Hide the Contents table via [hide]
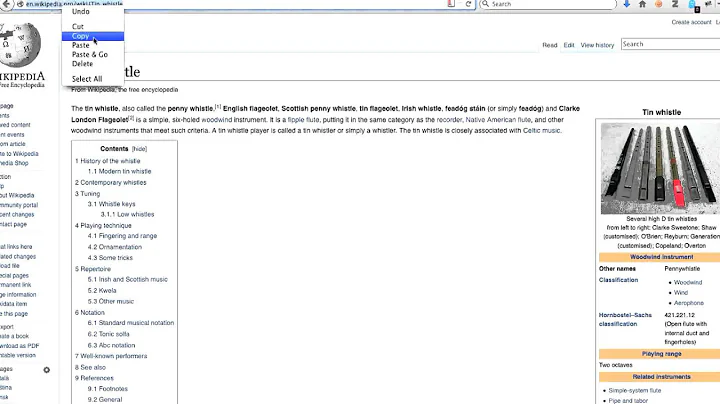720x404 pixels. (139, 149)
